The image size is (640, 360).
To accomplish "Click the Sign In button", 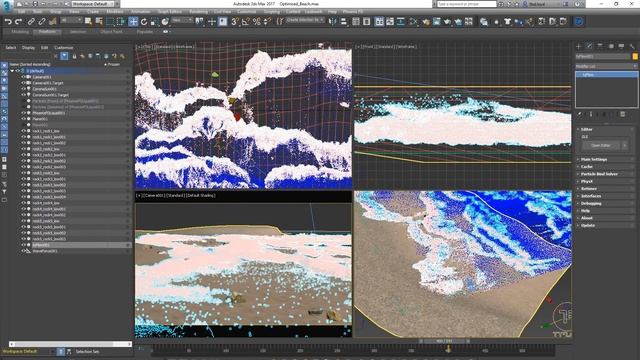I will coord(537,4).
